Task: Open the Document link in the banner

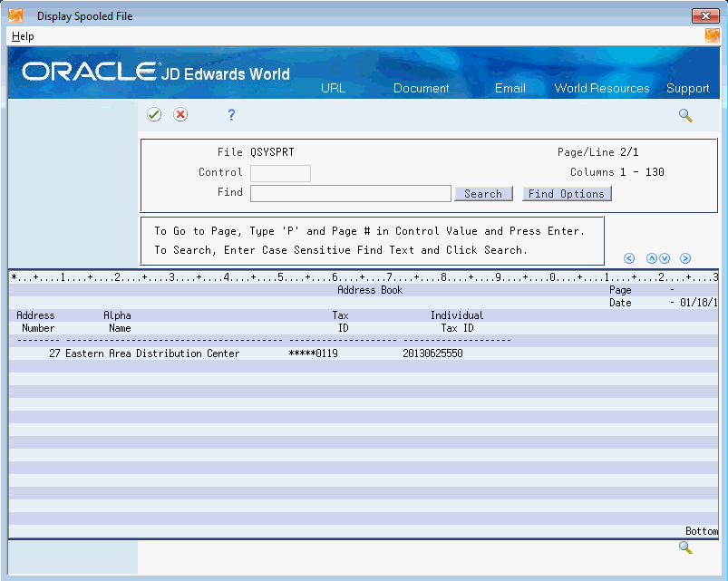Action: pos(421,88)
